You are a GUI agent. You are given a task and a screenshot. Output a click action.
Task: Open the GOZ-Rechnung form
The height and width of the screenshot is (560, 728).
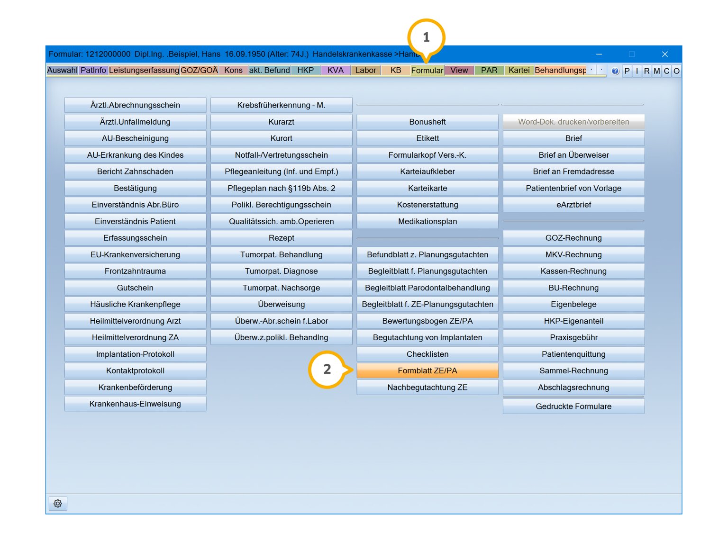pyautogui.click(x=573, y=238)
